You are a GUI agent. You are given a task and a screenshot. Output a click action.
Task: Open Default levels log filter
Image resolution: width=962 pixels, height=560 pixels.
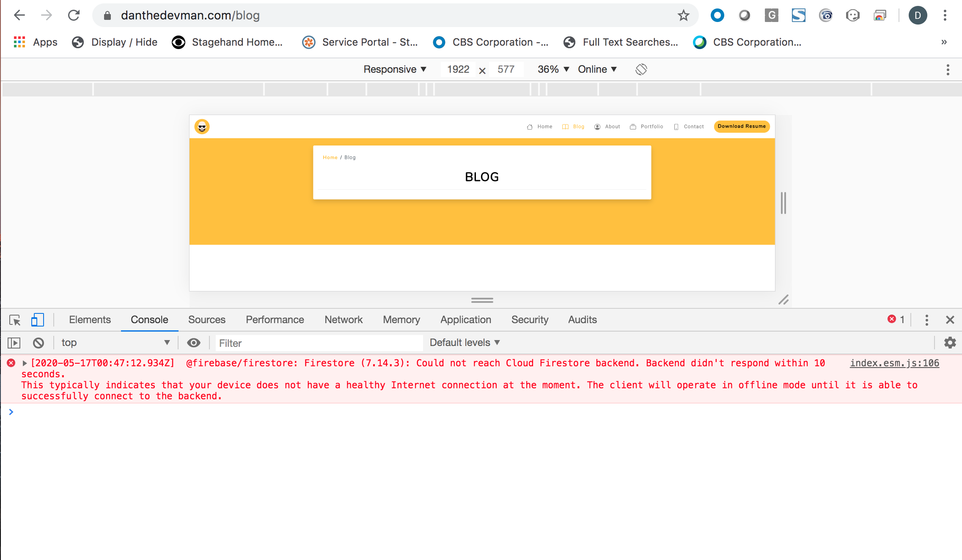pos(465,343)
